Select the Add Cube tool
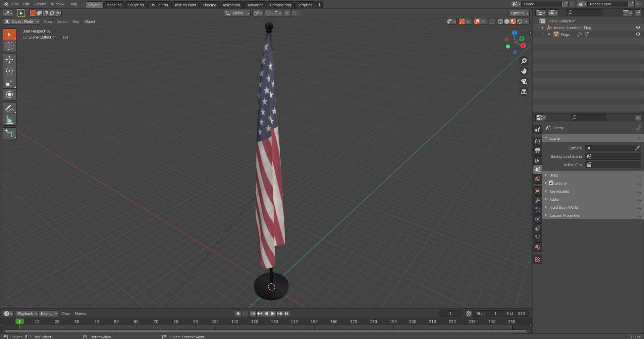 9,133
